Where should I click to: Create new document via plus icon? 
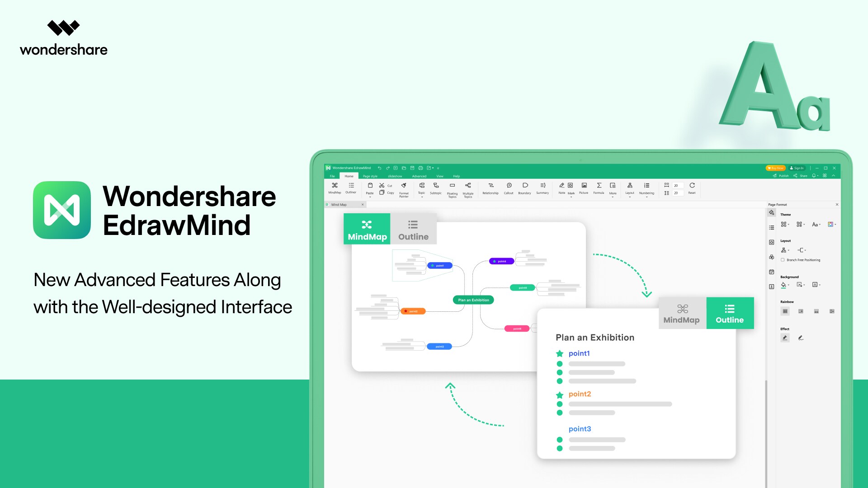[x=396, y=168]
